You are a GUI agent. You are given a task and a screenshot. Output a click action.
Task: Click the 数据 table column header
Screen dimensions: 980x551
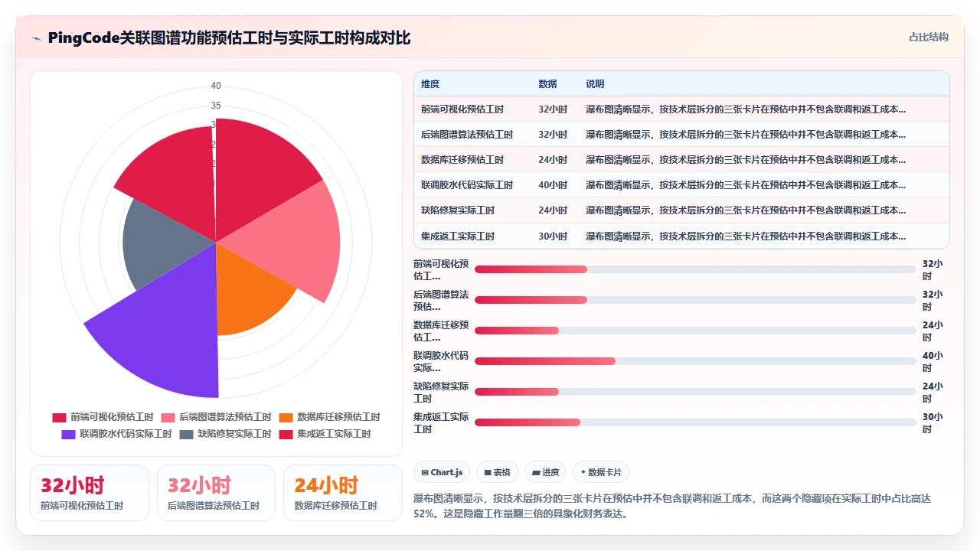pyautogui.click(x=547, y=84)
